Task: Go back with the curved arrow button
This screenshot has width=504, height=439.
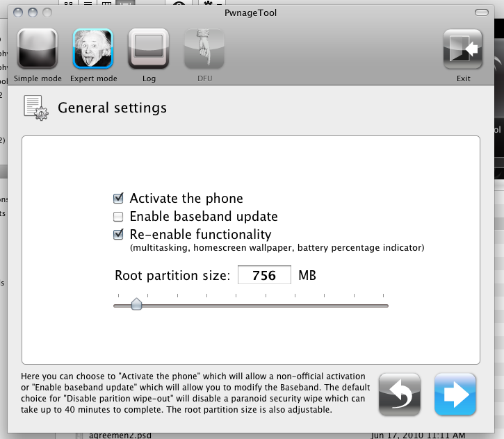Action: pos(400,395)
